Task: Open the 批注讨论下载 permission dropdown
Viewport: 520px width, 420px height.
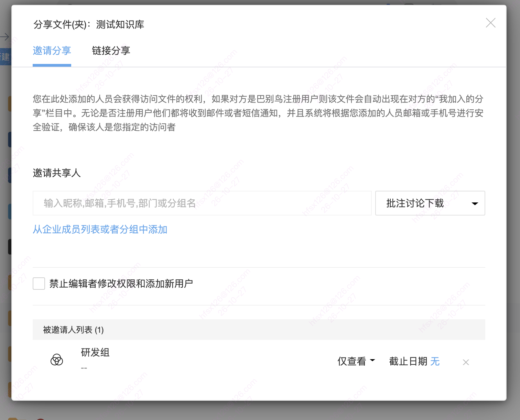Action: click(430, 203)
